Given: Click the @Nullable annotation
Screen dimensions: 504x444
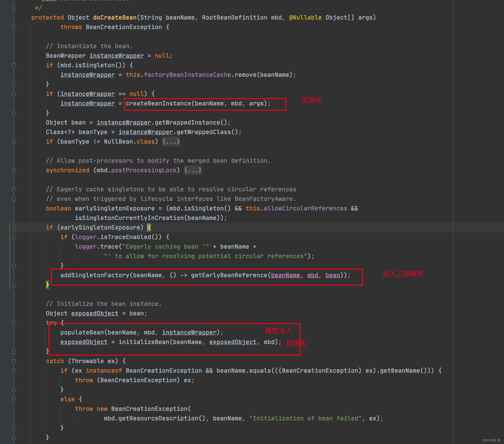Looking at the screenshot, I should tap(305, 17).
